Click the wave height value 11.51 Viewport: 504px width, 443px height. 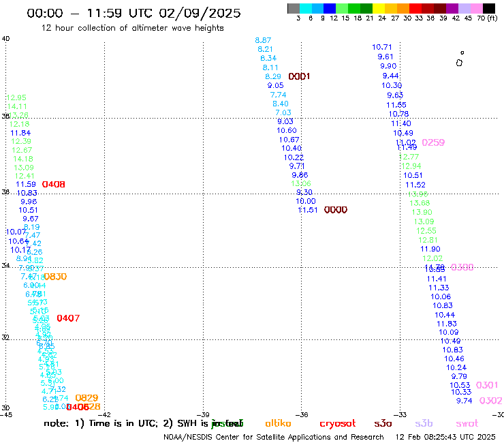click(x=308, y=210)
